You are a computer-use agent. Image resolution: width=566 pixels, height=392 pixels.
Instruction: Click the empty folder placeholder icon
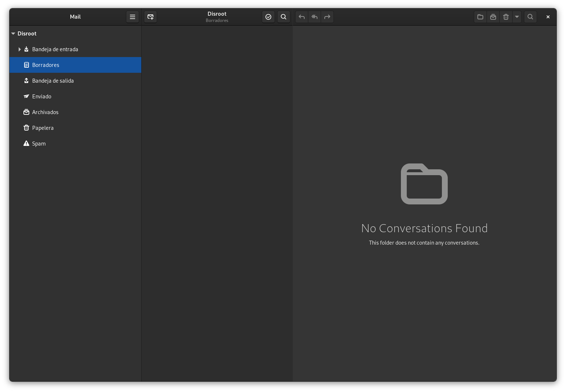(x=424, y=184)
